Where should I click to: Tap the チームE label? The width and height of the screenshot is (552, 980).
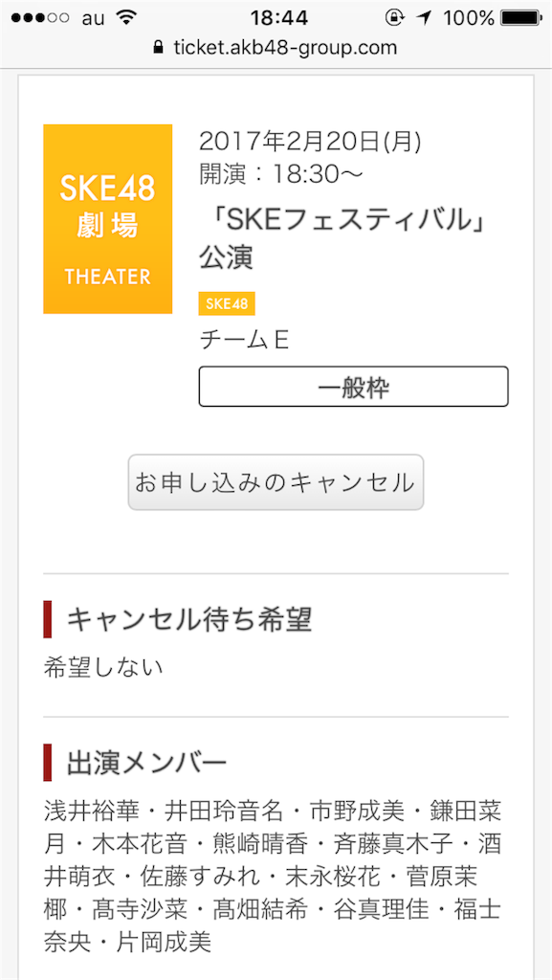244,341
